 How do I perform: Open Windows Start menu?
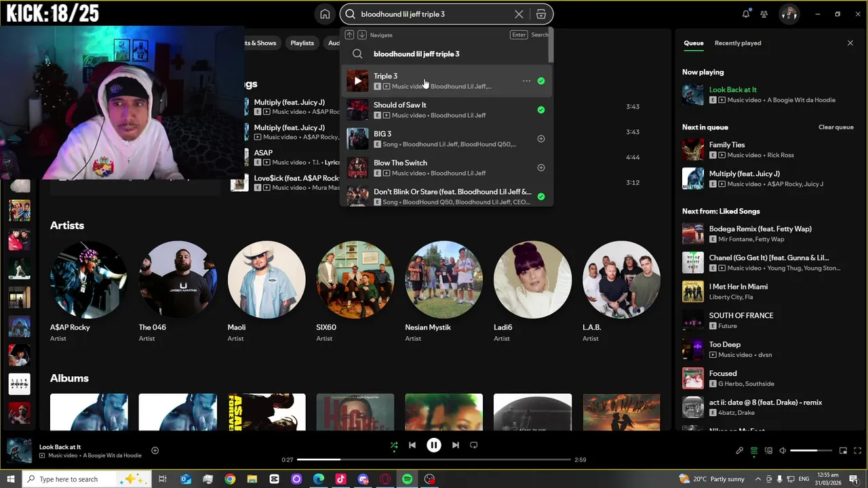10,479
